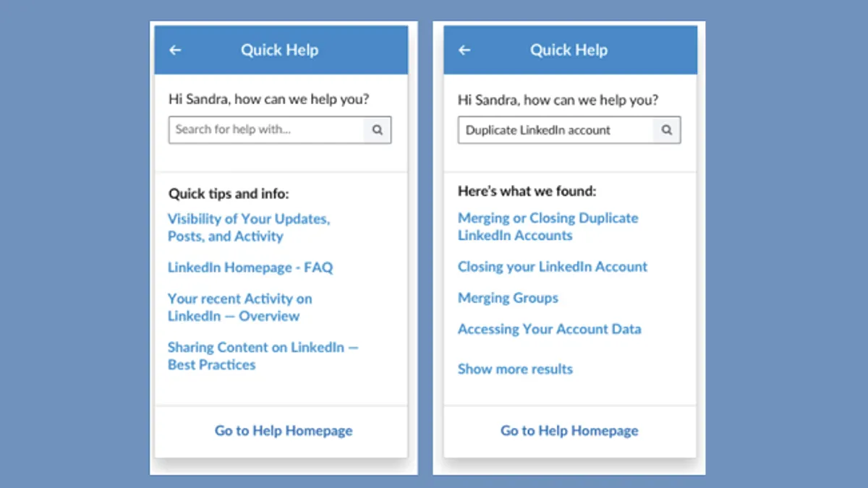Viewport: 868px width, 488px height.
Task: Click 'Here's what we found:' heading
Action: [x=527, y=192]
